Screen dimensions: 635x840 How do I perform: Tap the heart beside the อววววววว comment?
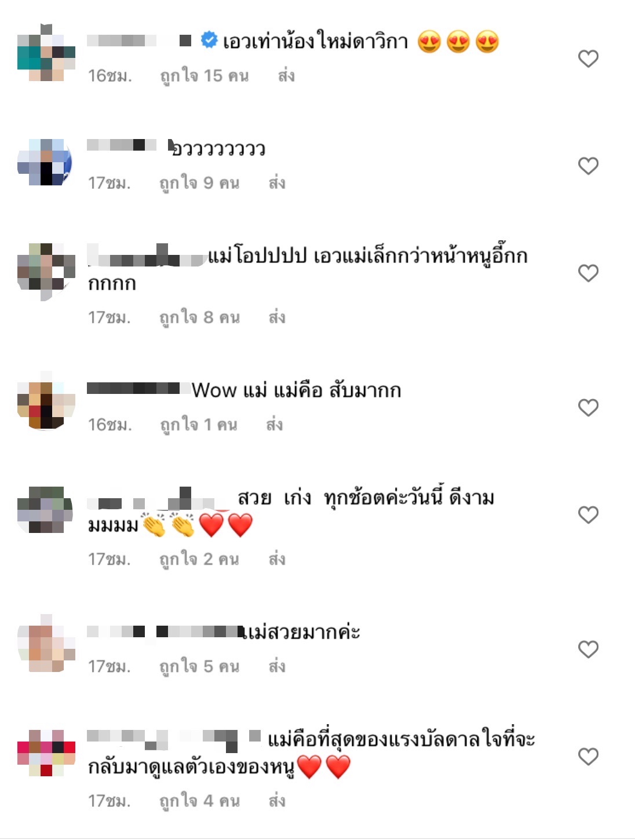click(x=588, y=166)
